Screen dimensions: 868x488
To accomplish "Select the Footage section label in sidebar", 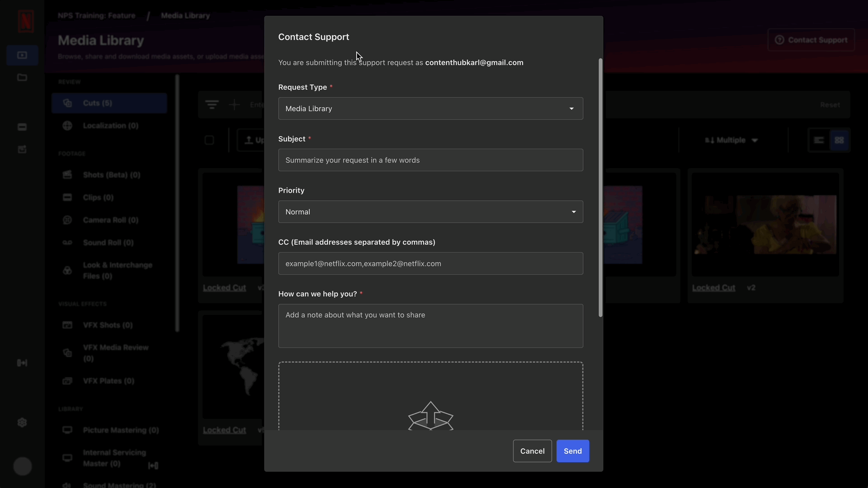I will pyautogui.click(x=71, y=154).
